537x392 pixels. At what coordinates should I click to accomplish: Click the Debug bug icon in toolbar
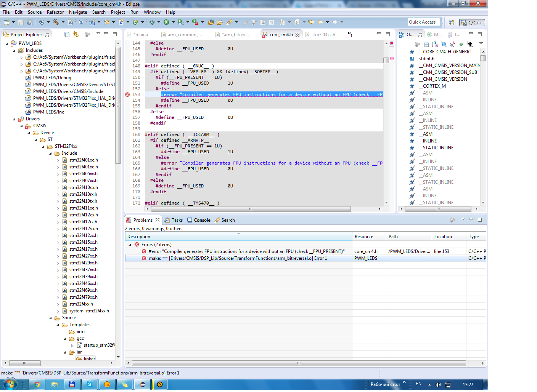coord(152,22)
